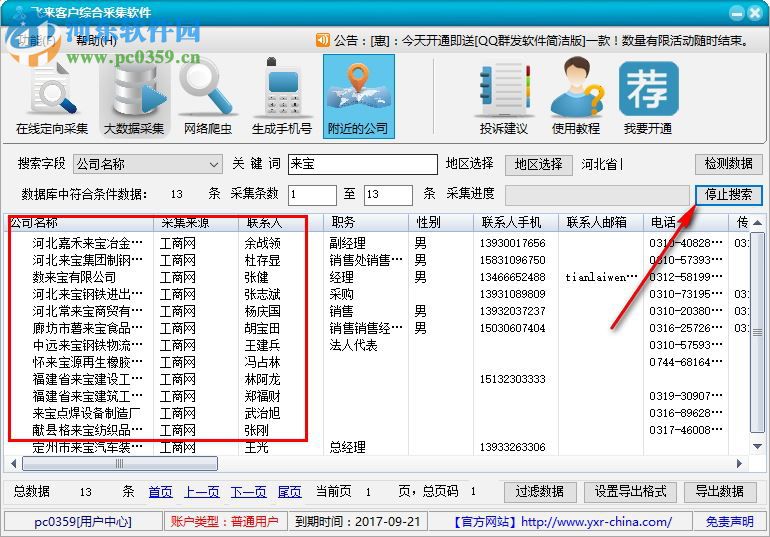Viewport: 770px width, 537px height.
Task: Open 大数据采集 tool
Action: (134, 98)
